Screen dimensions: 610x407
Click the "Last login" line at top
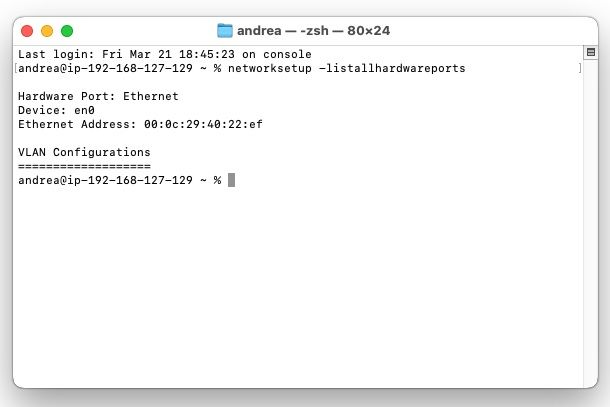pos(165,54)
